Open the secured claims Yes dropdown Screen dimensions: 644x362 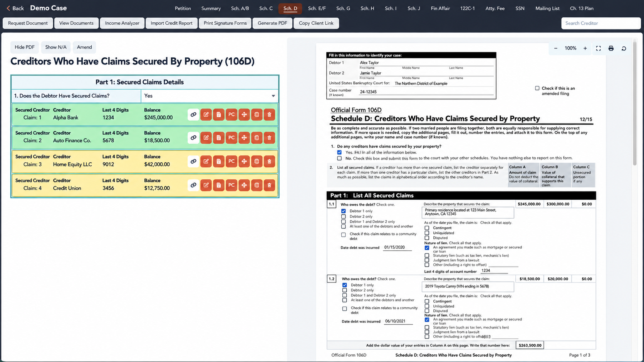[x=210, y=96]
